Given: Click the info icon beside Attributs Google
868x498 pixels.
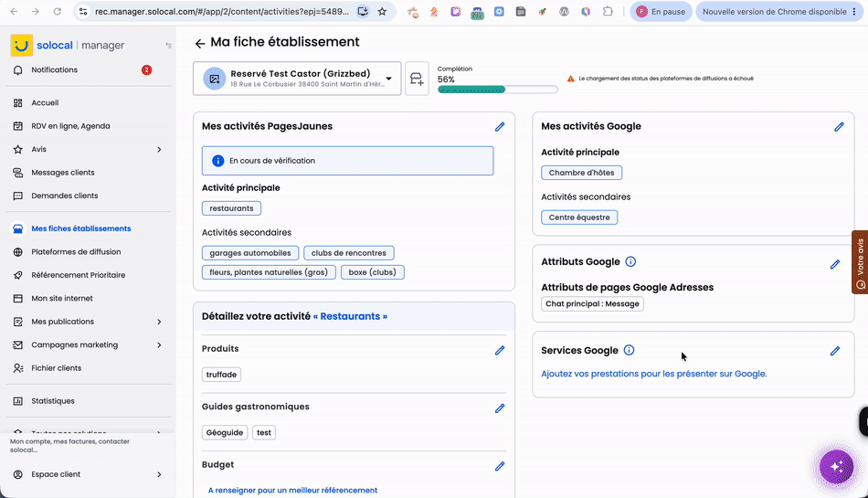Looking at the screenshot, I should (x=630, y=261).
